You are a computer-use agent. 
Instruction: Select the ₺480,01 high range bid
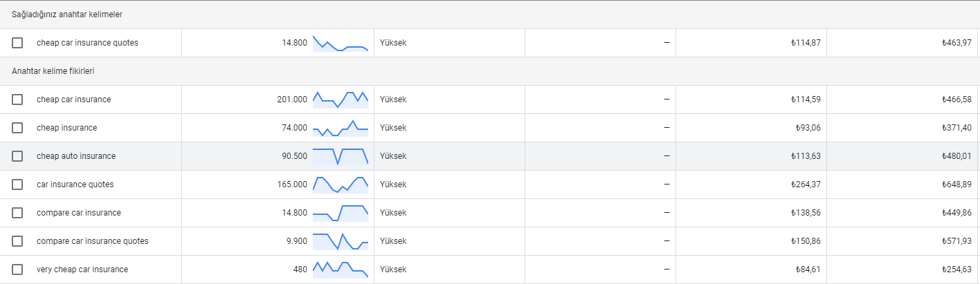pos(956,156)
